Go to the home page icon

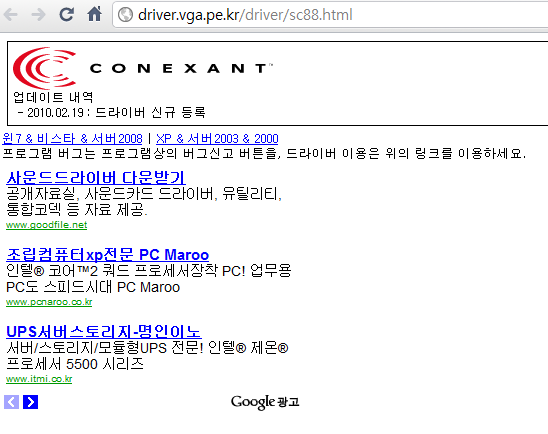pos(94,14)
